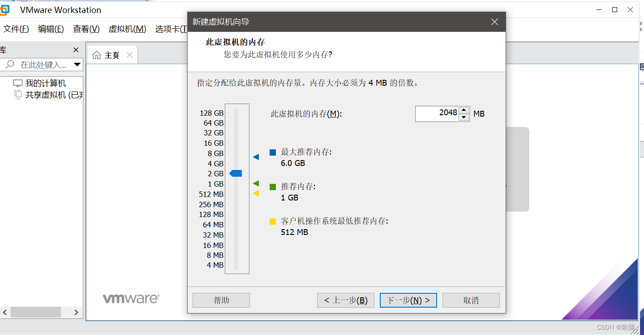
Task: Minimize the VMware Workstation window
Action: point(599,9)
